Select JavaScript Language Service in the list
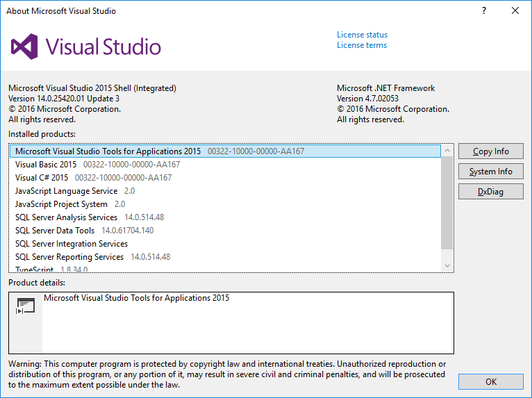 pyautogui.click(x=225, y=191)
